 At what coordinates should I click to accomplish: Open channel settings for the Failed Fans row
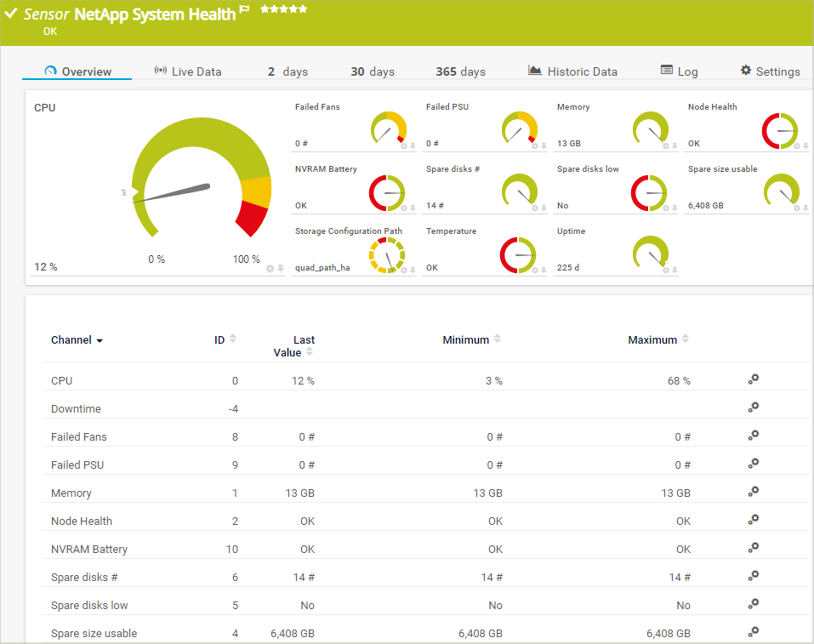[x=753, y=436]
